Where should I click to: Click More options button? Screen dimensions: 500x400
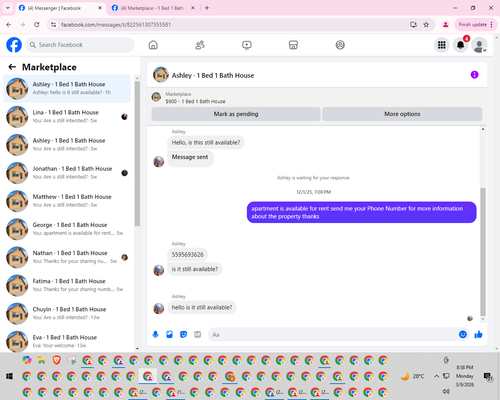click(x=402, y=114)
